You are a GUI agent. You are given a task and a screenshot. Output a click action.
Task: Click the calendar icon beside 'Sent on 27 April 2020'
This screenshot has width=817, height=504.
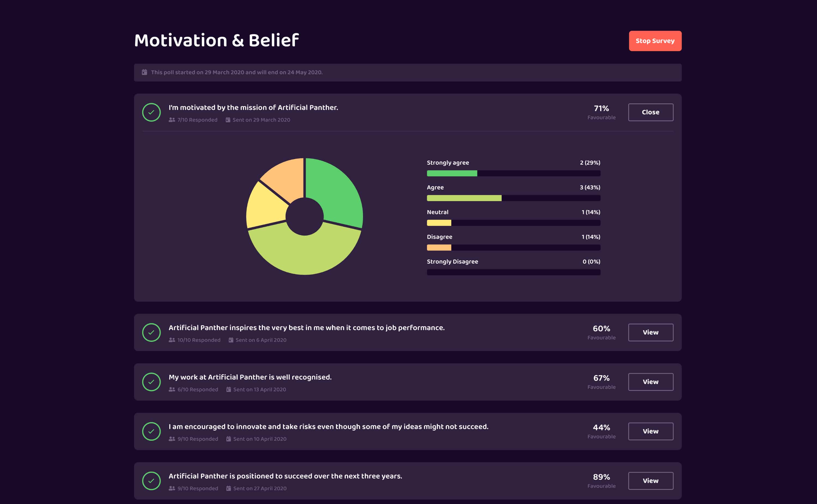click(228, 488)
